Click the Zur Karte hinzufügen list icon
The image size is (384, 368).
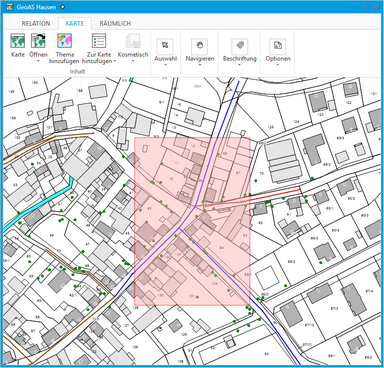(x=99, y=41)
